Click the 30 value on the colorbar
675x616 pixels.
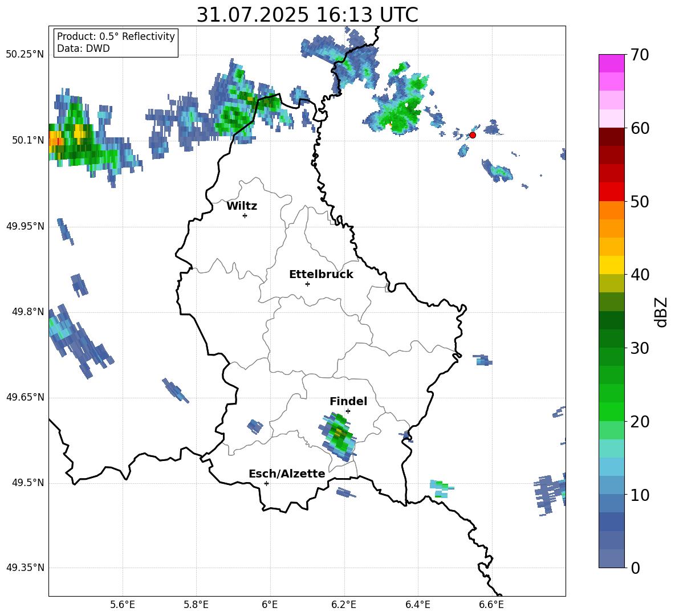640,348
